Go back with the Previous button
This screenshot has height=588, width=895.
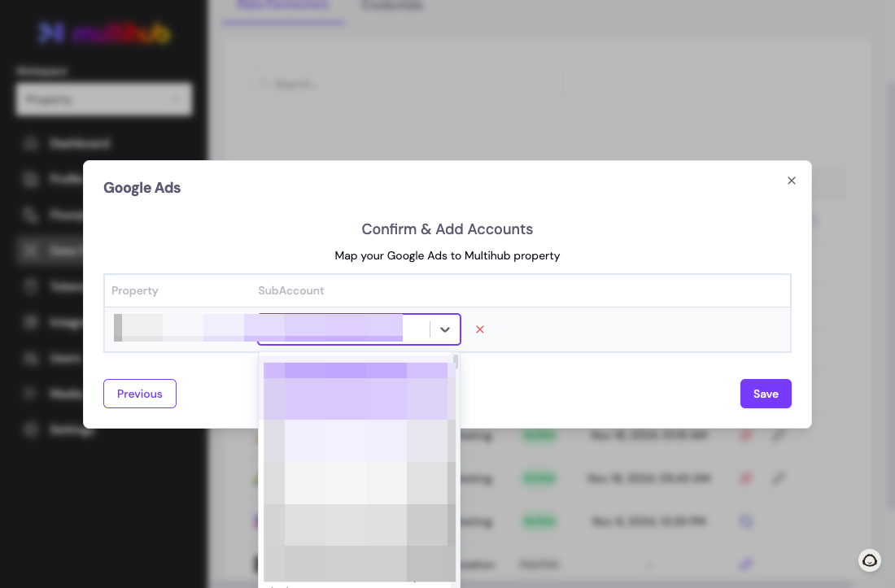coord(140,394)
